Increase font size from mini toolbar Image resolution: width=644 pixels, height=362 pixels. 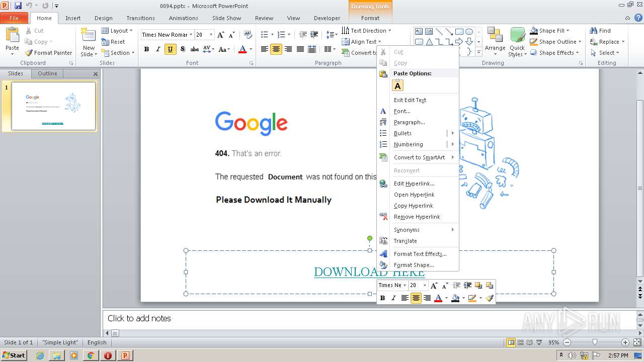coord(434,285)
